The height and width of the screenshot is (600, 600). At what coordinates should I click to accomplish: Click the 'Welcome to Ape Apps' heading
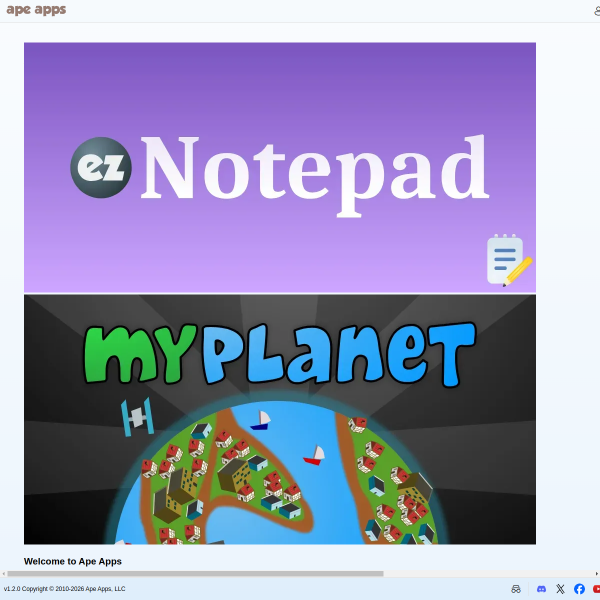click(x=73, y=561)
